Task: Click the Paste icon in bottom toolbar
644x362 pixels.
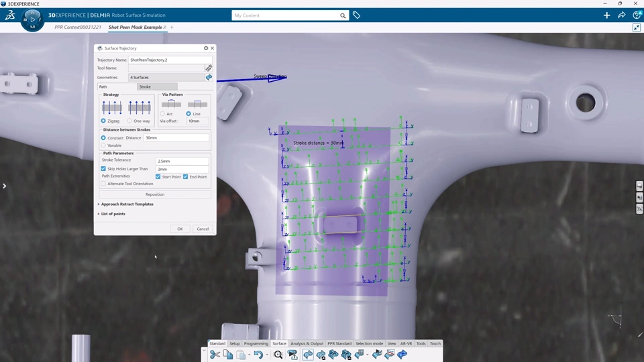Action: [241, 354]
